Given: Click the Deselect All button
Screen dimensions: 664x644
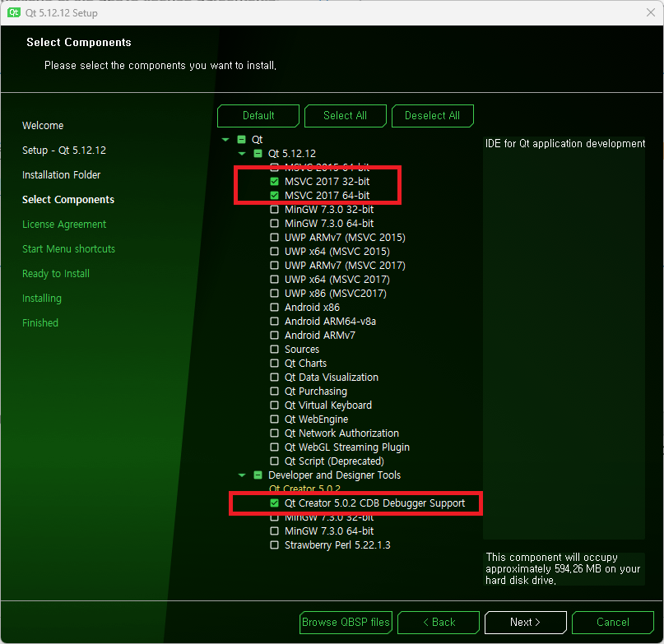Looking at the screenshot, I should click(432, 116).
